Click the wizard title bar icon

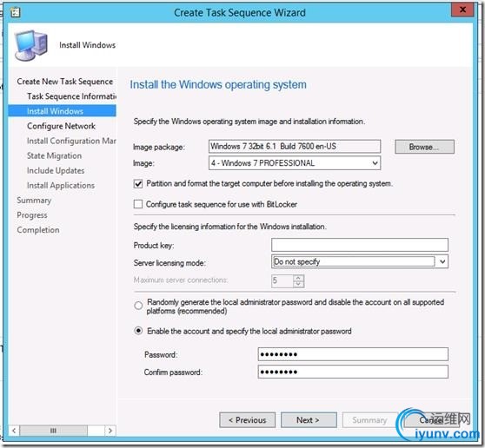(15, 12)
